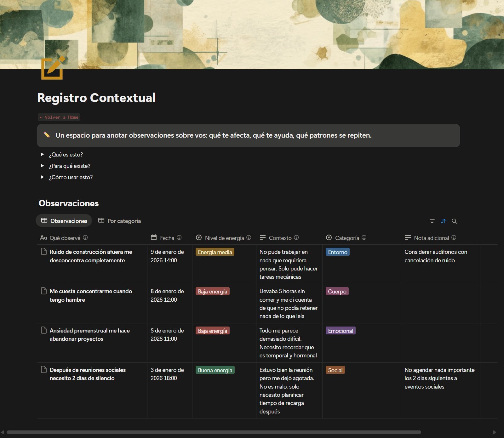Viewport: 504px width, 438px height.
Task: Click the info icon next to Nota adicional
Action: [454, 238]
